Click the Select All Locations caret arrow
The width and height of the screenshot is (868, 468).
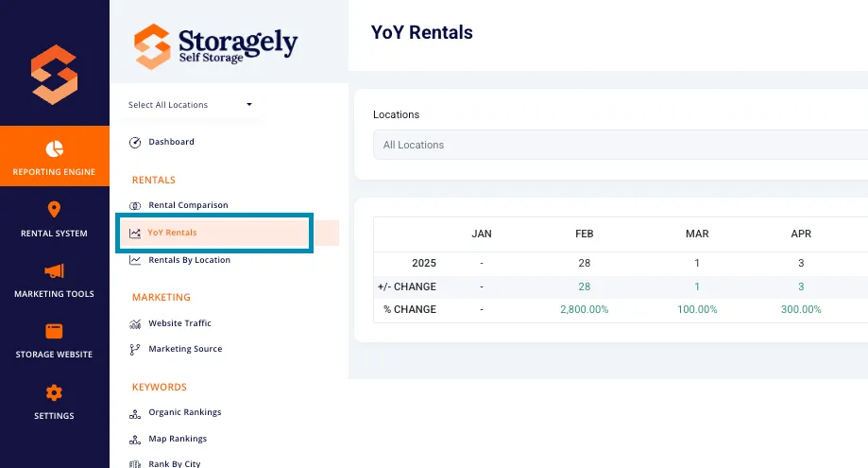tap(249, 104)
